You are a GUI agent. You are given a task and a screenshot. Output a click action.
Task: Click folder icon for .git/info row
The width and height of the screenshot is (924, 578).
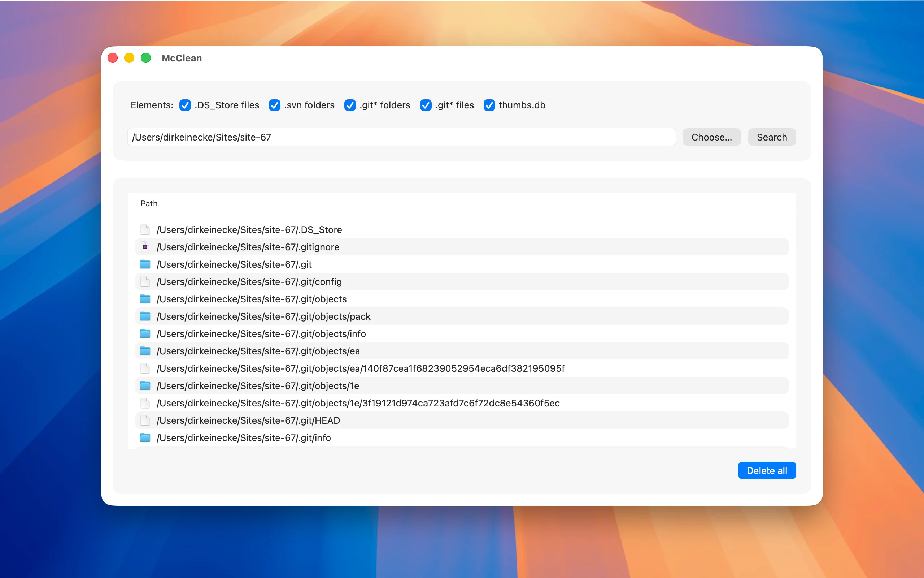point(145,438)
